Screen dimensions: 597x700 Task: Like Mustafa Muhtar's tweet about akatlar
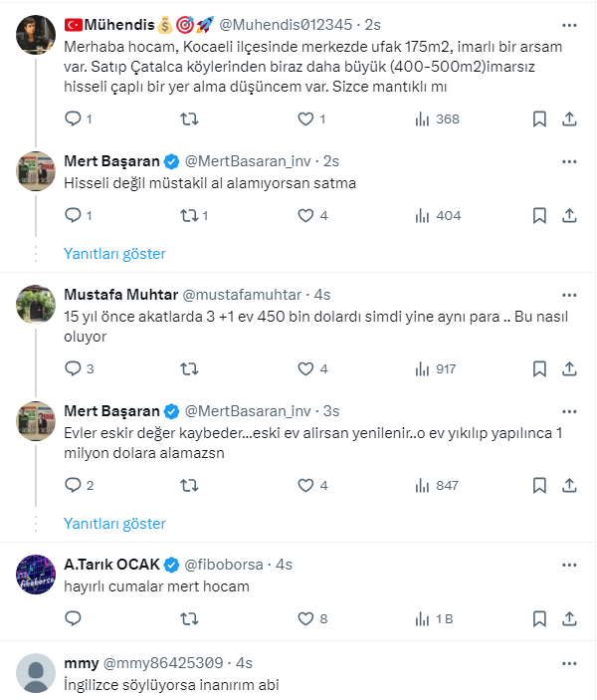point(307,368)
